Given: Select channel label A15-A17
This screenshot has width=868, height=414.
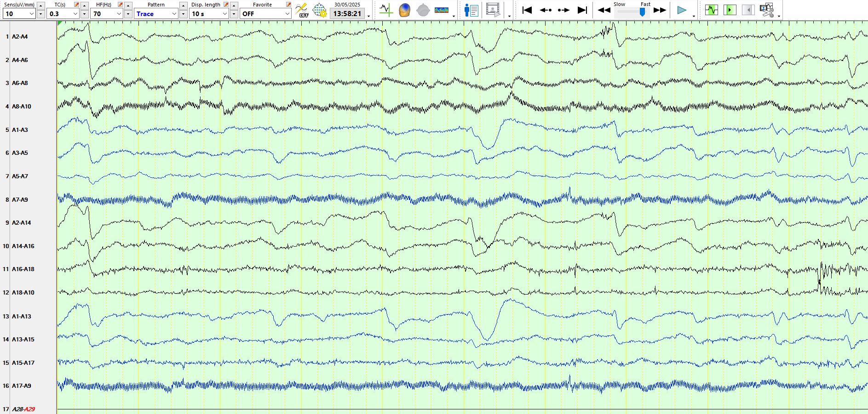Looking at the screenshot, I should click(23, 363).
